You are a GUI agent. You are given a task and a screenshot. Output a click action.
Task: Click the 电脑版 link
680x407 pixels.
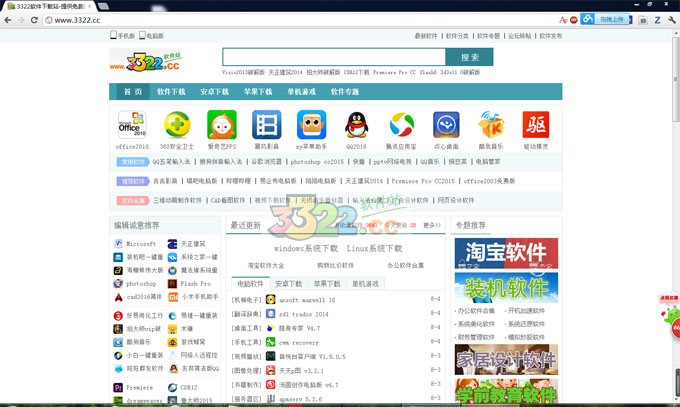(x=151, y=36)
